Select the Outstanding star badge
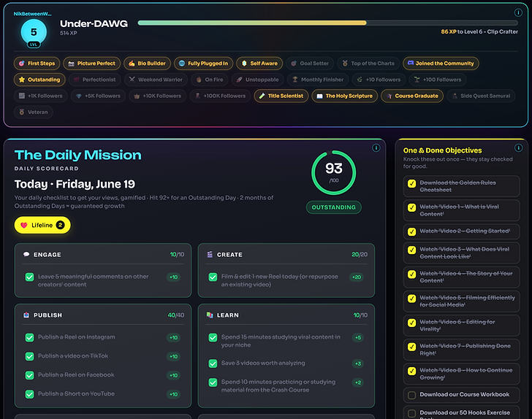 pyautogui.click(x=39, y=80)
